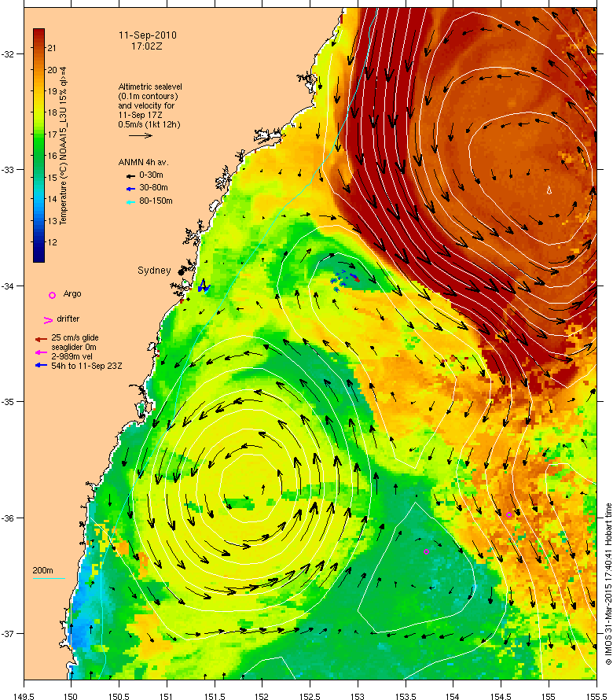613x700 pixels.
Task: Click the magenta drifter legend symbol
Action: [48, 320]
